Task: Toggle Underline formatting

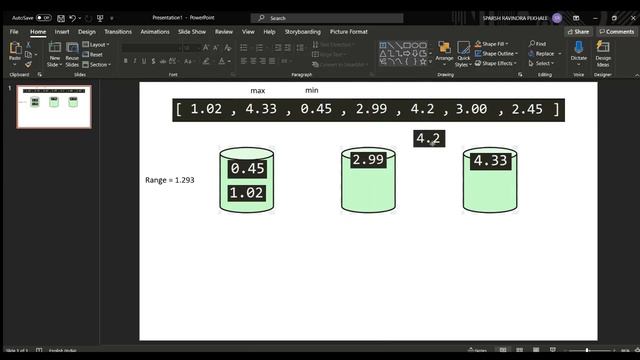Action: [144, 61]
